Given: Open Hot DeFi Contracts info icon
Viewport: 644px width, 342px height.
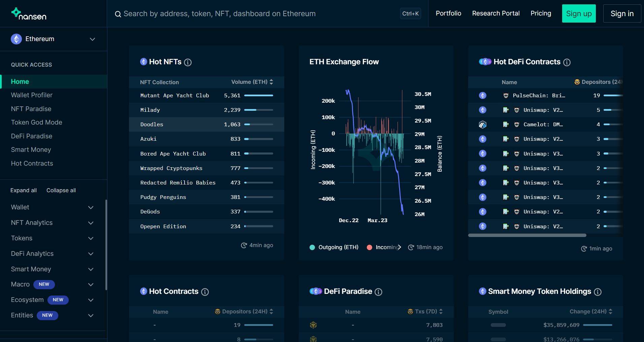Looking at the screenshot, I should tap(567, 62).
